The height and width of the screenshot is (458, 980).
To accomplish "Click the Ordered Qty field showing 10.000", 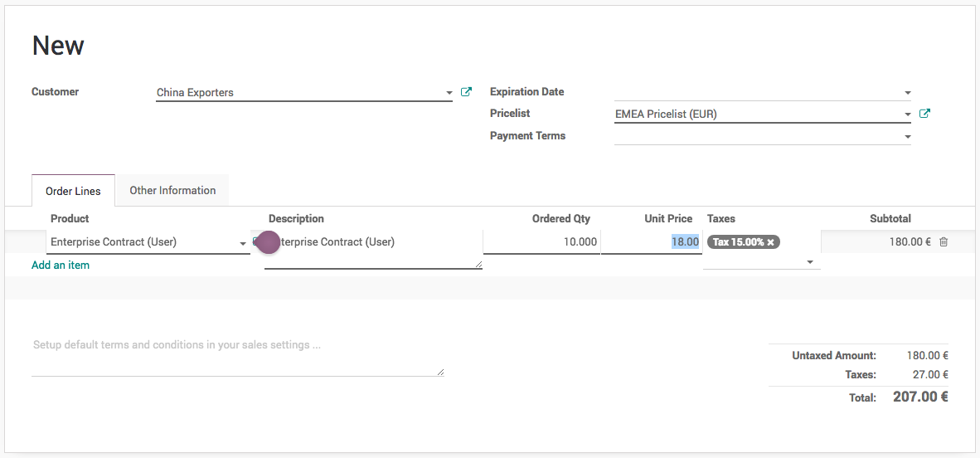I will [x=541, y=242].
